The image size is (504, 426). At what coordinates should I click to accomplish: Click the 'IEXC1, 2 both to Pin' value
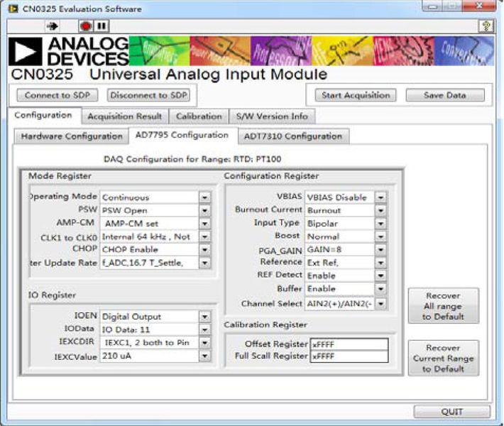150,343
